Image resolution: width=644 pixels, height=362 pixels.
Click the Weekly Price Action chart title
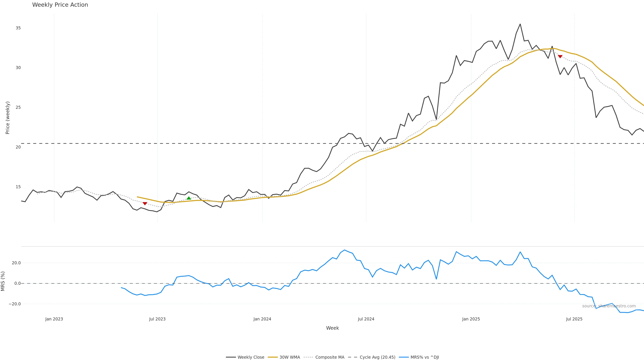point(60,5)
